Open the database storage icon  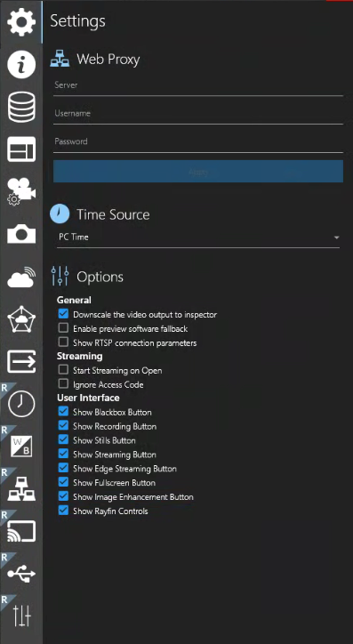coord(21,107)
